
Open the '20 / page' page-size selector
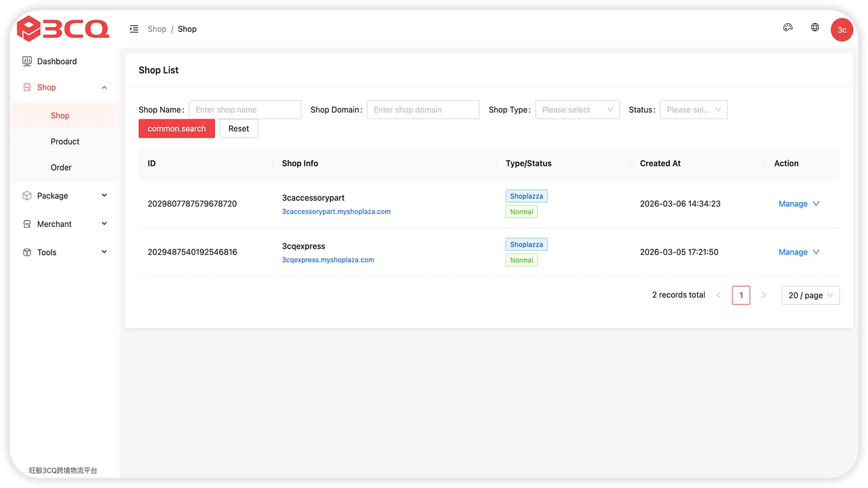[x=810, y=295]
